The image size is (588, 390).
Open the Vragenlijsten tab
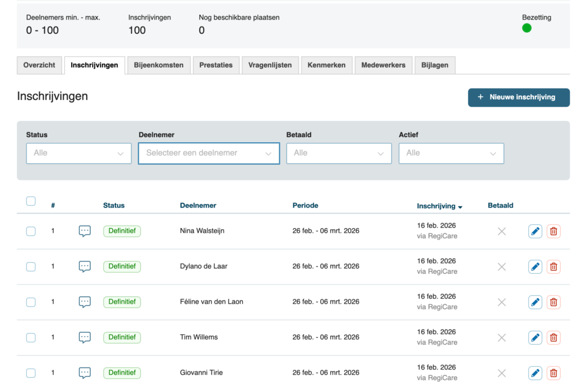270,65
